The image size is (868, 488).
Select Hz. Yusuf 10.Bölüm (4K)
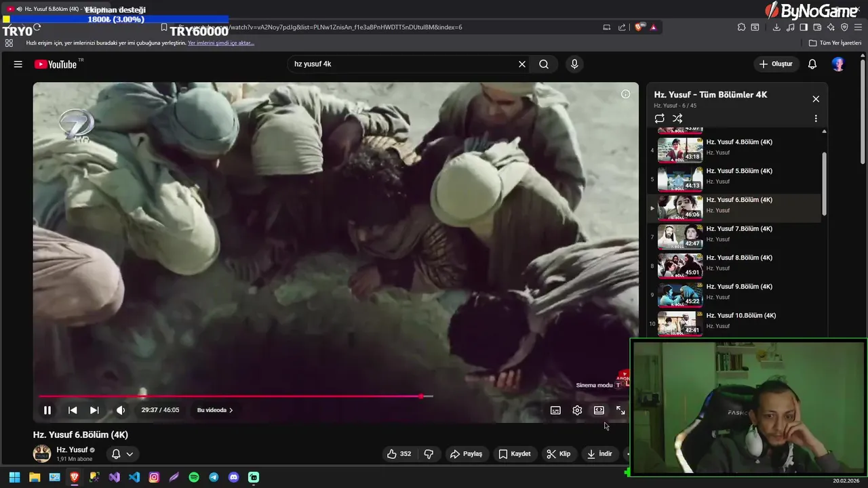point(735,323)
